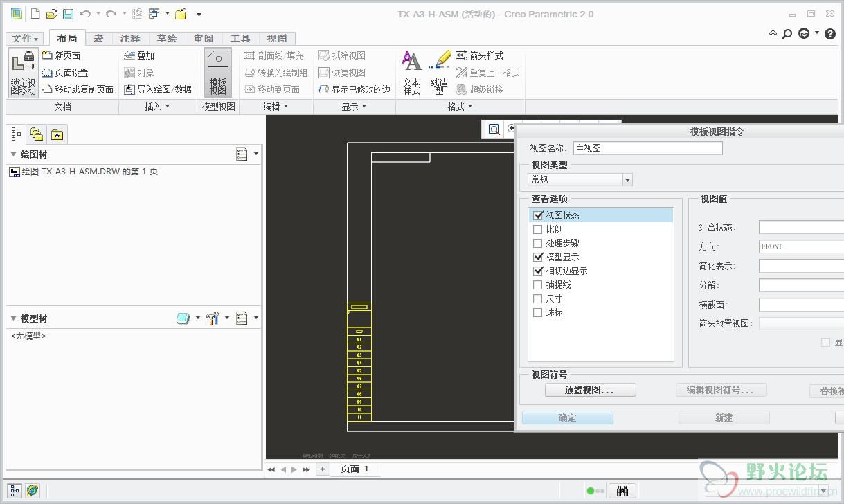Image resolution: width=844 pixels, height=504 pixels.
Task: Click 显示已修改的边 in ribbon
Action: pos(354,89)
